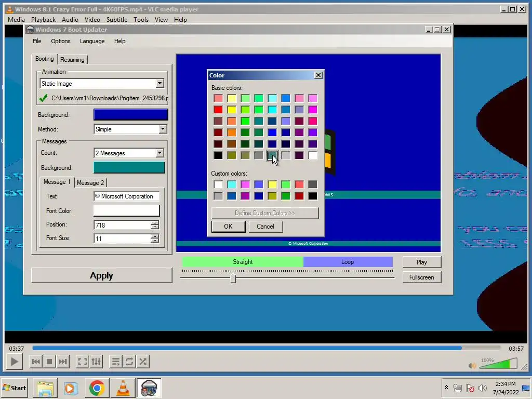The width and height of the screenshot is (532, 399).
Task: Click the white Font Color swatch
Action: click(x=127, y=210)
